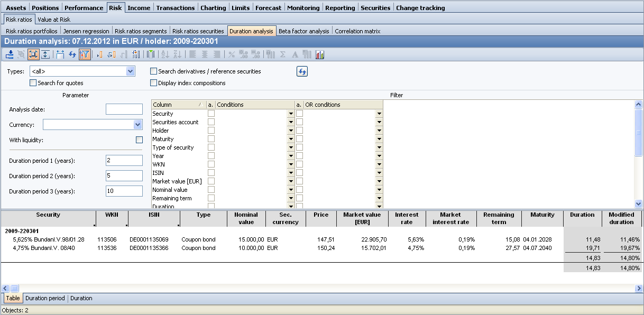The height and width of the screenshot is (315, 644).
Task: Sort by the Market value [EUR] column header
Action: coord(361,218)
